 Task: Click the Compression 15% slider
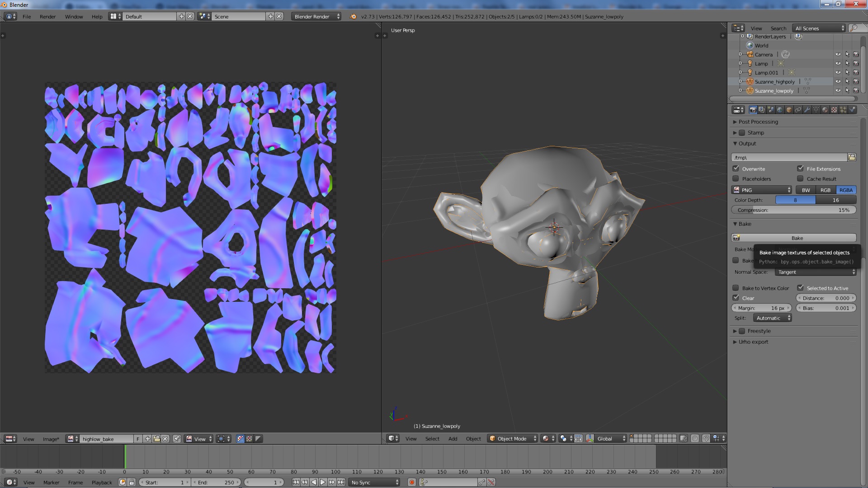tap(794, 210)
